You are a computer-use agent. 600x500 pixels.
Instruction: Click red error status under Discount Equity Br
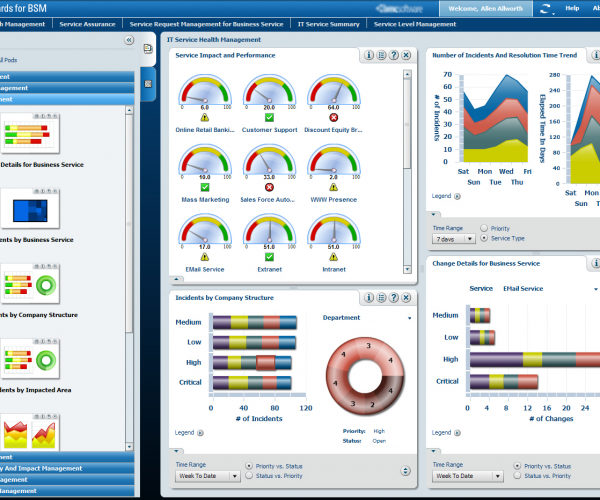click(x=334, y=117)
